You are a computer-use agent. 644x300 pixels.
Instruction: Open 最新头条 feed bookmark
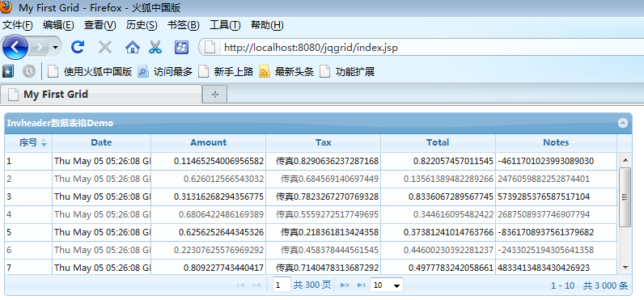(x=286, y=72)
